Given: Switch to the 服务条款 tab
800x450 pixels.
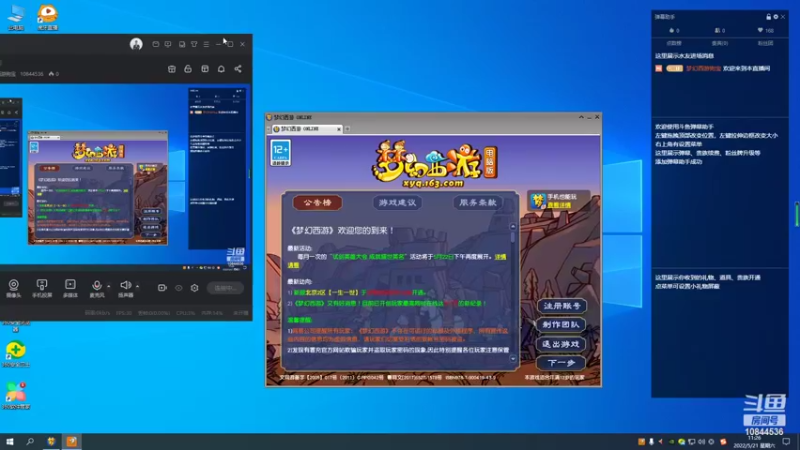Looking at the screenshot, I should pos(478,203).
